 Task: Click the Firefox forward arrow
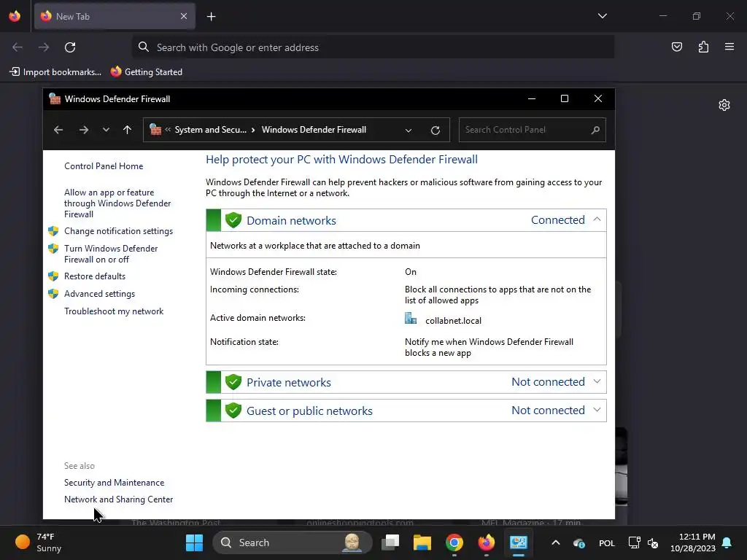44,47
